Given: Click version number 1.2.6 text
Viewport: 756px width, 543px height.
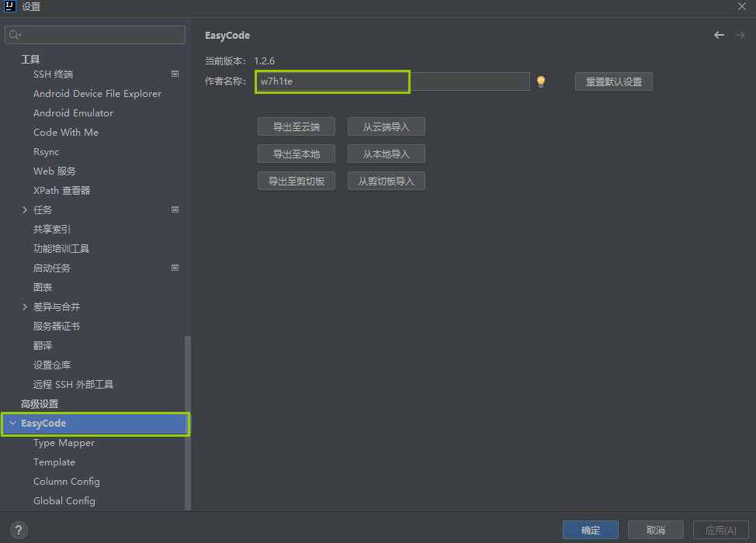Looking at the screenshot, I should click(264, 61).
